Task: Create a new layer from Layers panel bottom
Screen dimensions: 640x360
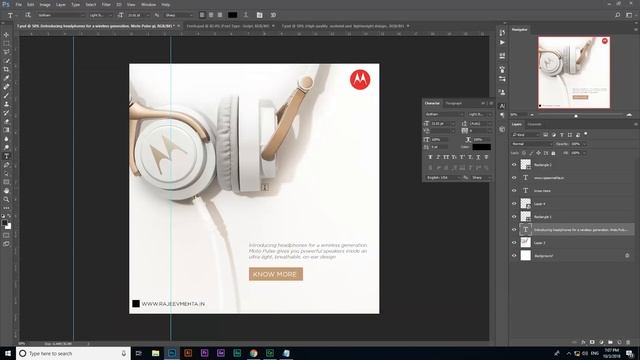Action: click(619, 342)
